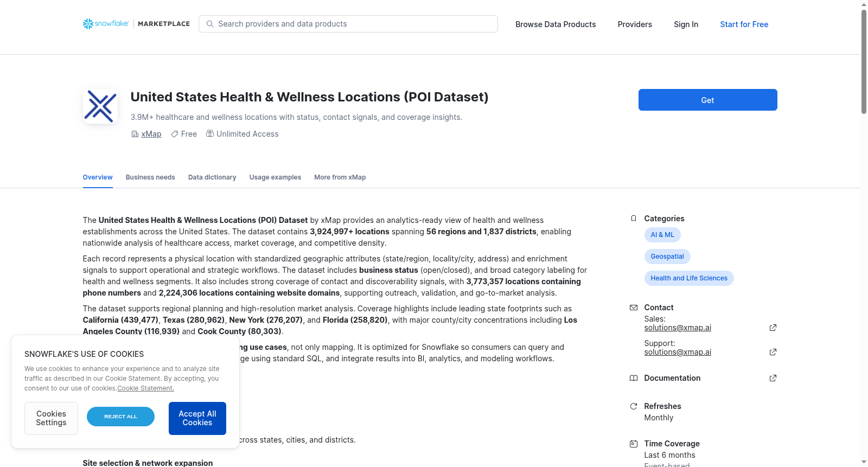
Task: Click the 'Free' pricing label
Action: pyautogui.click(x=189, y=134)
